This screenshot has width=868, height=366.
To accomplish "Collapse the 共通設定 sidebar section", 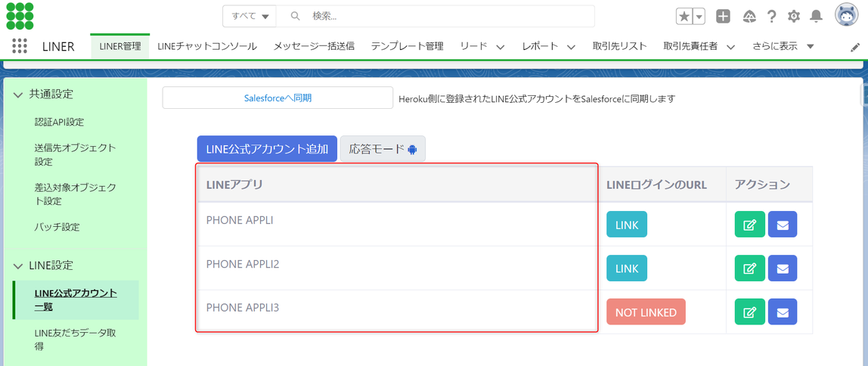I will pos(19,95).
